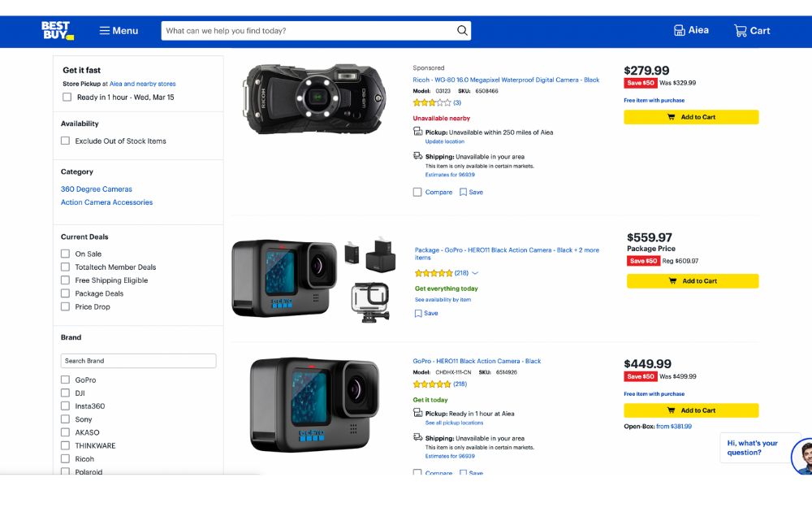Save the Ricoh WG-80 camera
Viewport: 812px width, 512px height.
464,193
